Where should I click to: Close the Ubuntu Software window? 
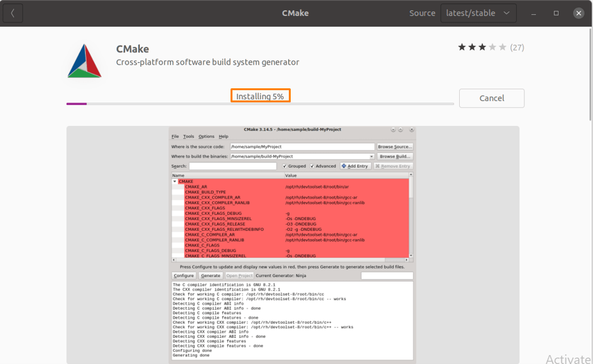[x=579, y=13]
